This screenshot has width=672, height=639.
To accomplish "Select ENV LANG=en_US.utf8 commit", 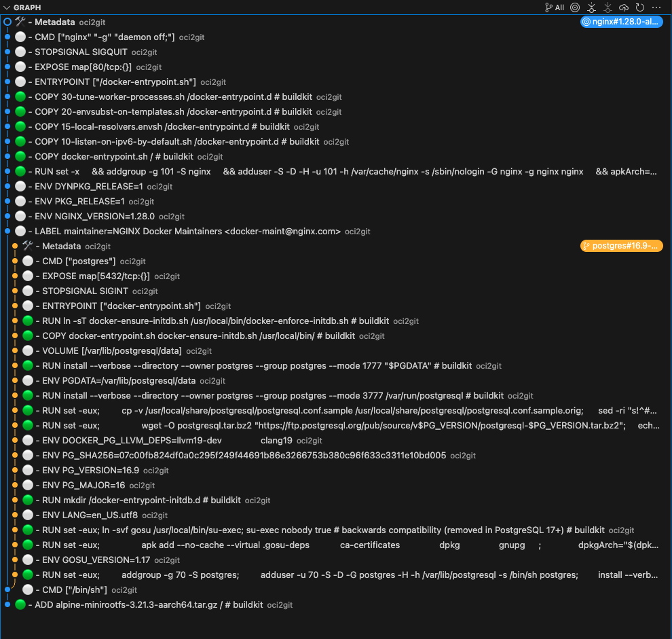I will pyautogui.click(x=336, y=515).
